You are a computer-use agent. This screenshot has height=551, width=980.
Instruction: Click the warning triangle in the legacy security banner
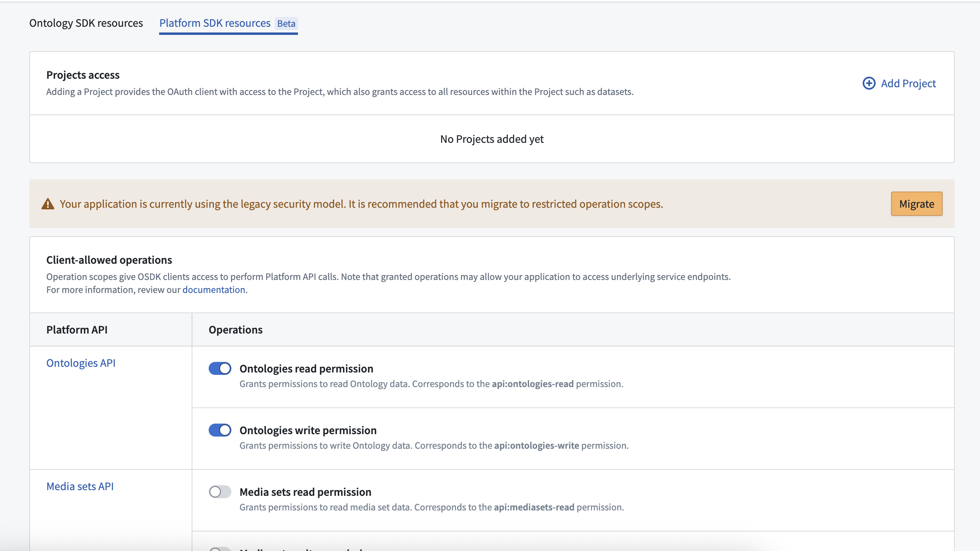[x=47, y=204]
